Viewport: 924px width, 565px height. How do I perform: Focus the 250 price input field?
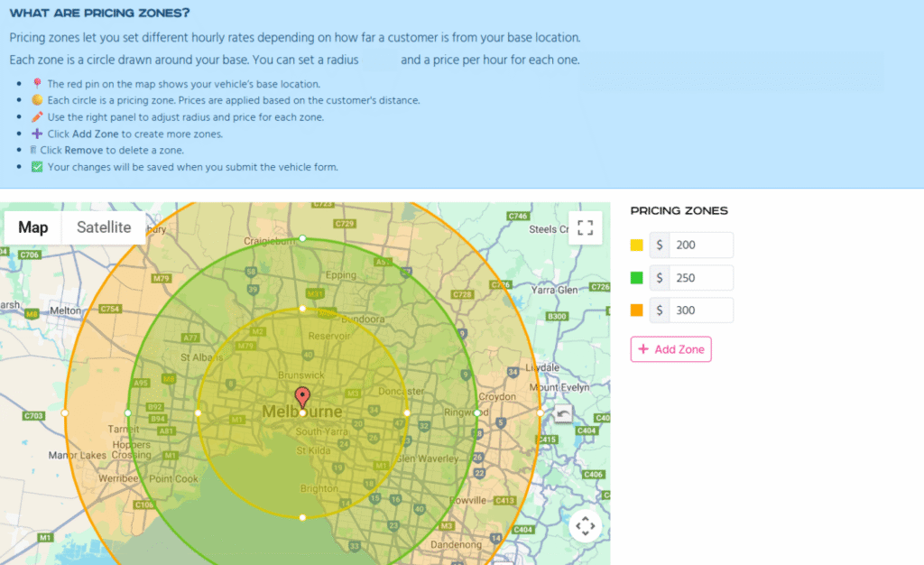click(700, 278)
